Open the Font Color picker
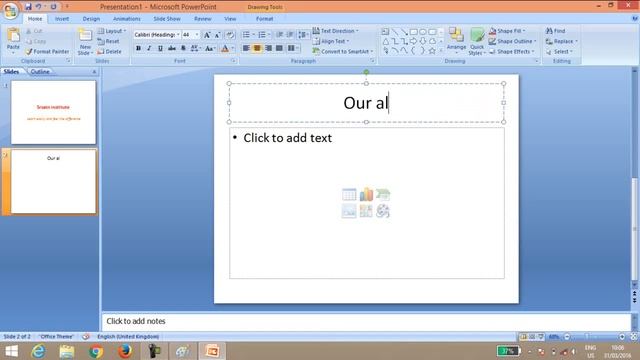Viewport: 640px width, 360px height. 227,49
